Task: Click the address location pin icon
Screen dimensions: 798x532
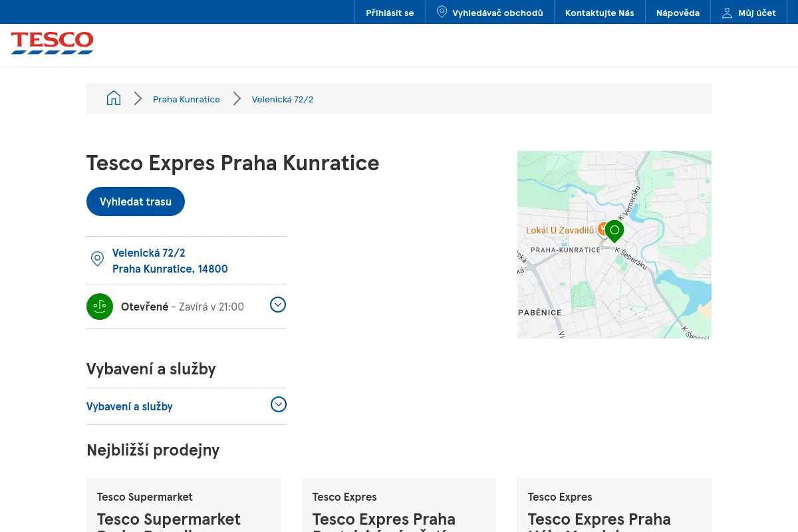Action: 97,259
